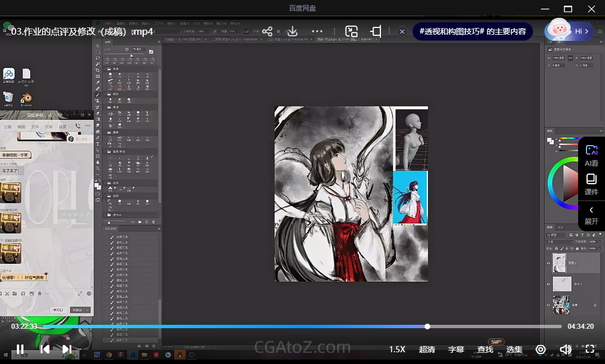Image resolution: width=605 pixels, height=364 pixels.
Task: Click the video progress bar handle
Action: (427, 326)
